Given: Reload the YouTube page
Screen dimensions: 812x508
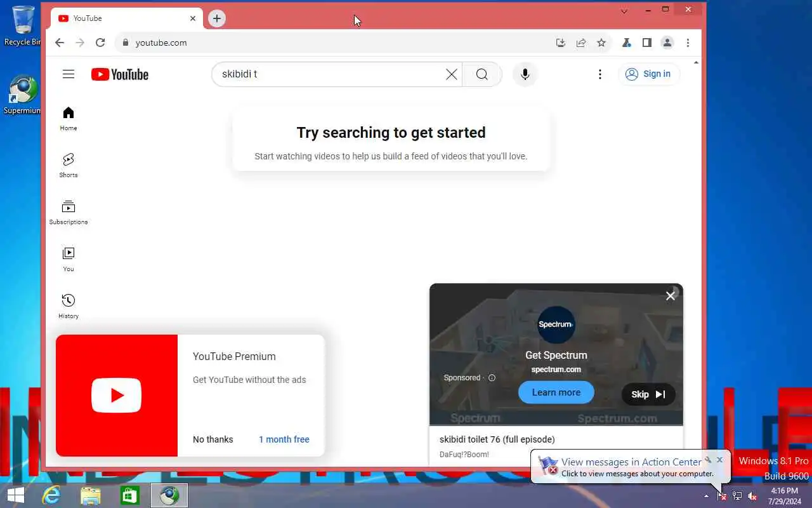Looking at the screenshot, I should pos(100,43).
